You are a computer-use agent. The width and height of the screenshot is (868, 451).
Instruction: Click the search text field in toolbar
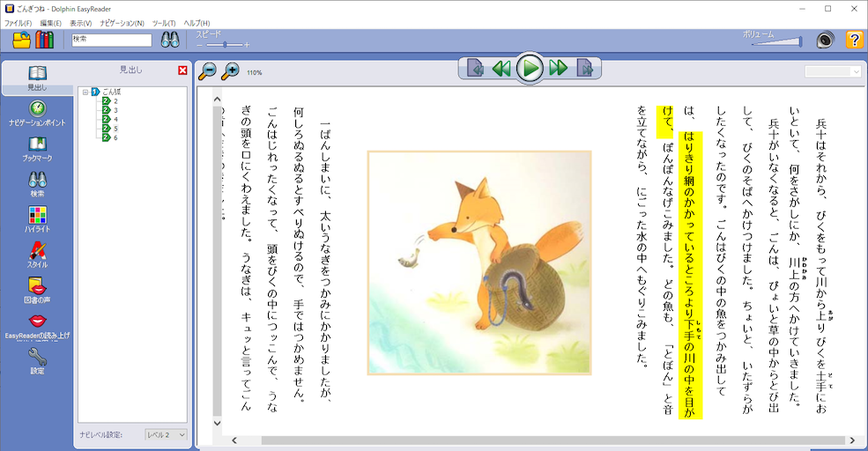(111, 40)
